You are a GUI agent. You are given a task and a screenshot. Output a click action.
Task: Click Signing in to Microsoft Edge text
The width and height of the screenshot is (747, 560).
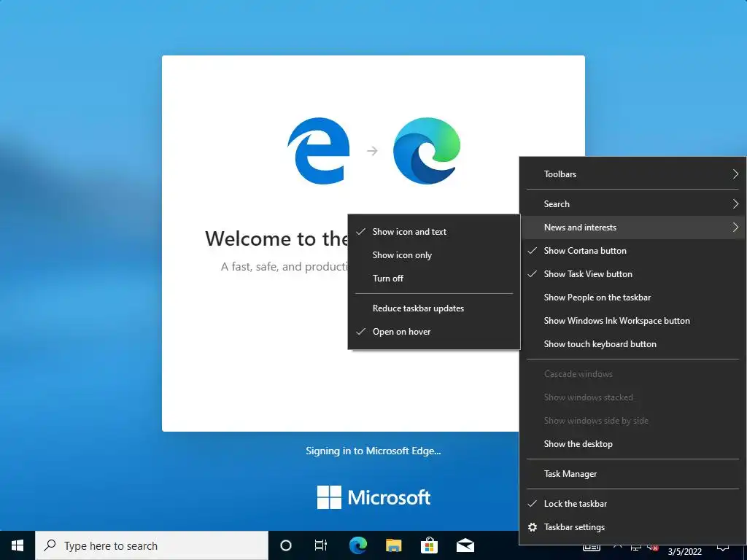(373, 451)
